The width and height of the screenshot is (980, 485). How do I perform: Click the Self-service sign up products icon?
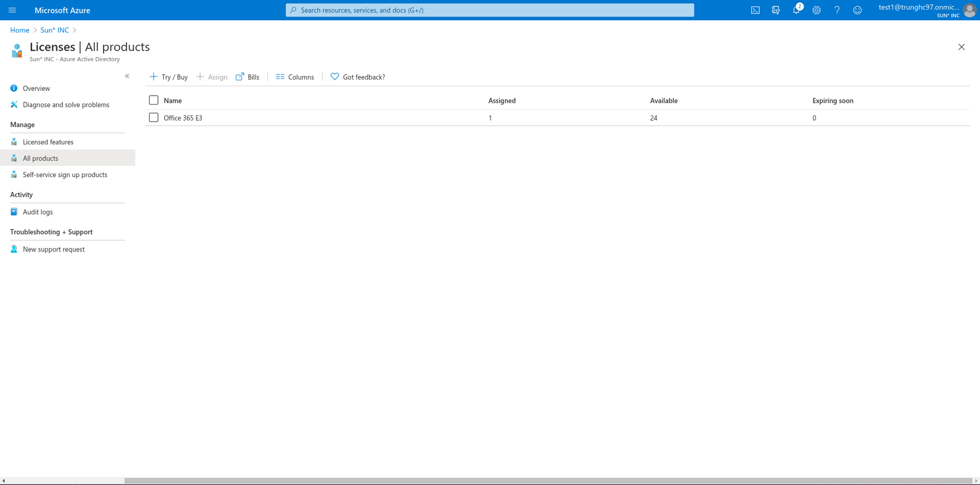[x=14, y=175]
